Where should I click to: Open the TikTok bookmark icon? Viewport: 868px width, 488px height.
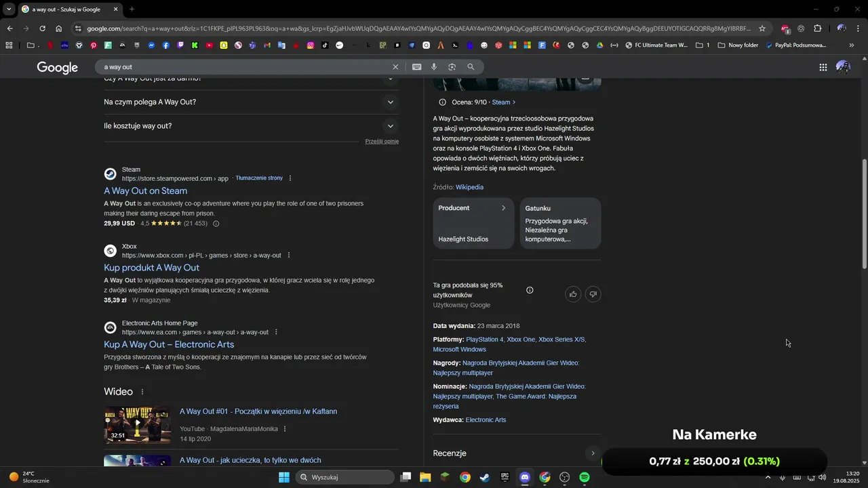[325, 45]
